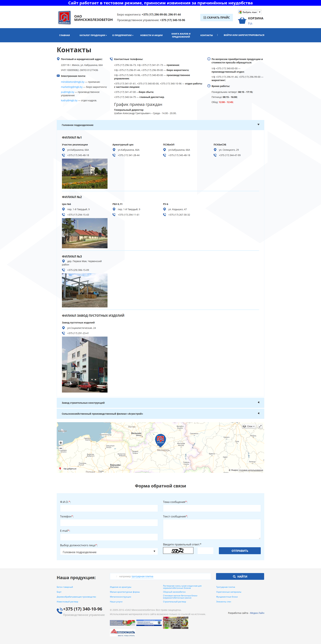This screenshot has height=644, width=321.
Task: Click the info icon by По вопросам приобретения
Action: tap(209, 59)
